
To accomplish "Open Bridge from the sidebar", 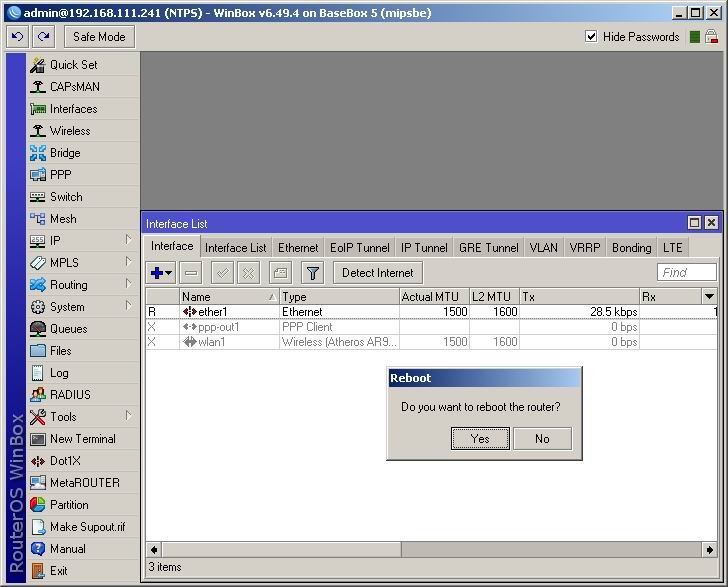I will tap(65, 153).
